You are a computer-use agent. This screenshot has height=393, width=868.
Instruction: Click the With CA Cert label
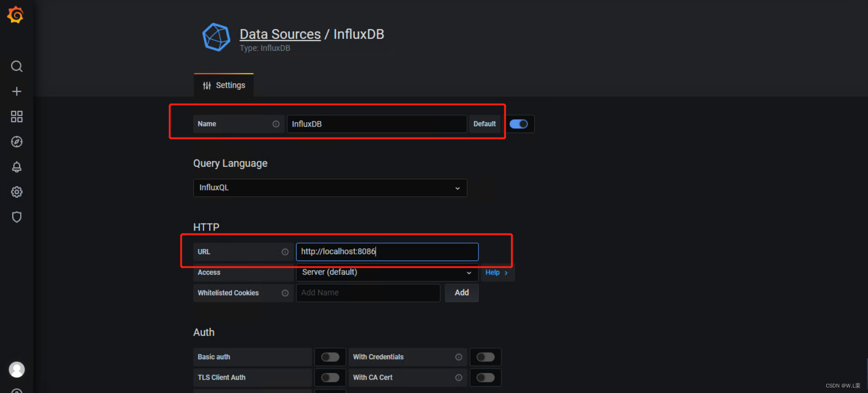point(373,377)
